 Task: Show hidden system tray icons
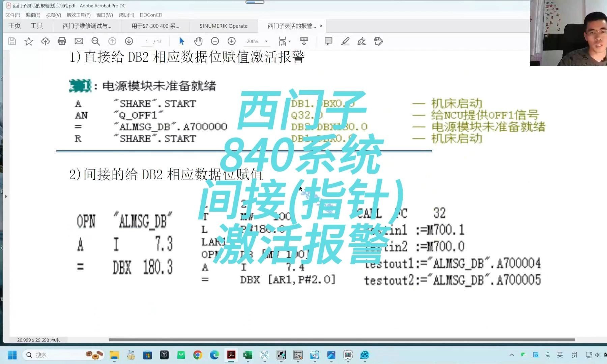click(x=512, y=355)
